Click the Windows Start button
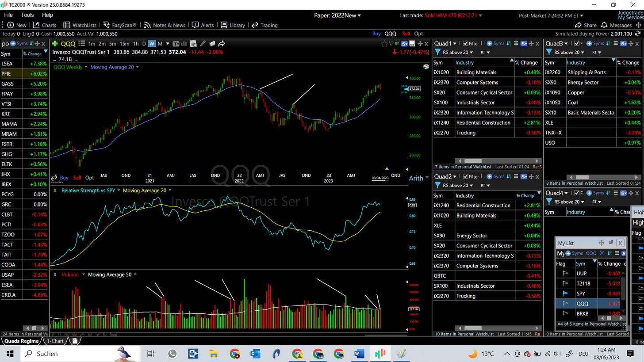 tap(10, 354)
